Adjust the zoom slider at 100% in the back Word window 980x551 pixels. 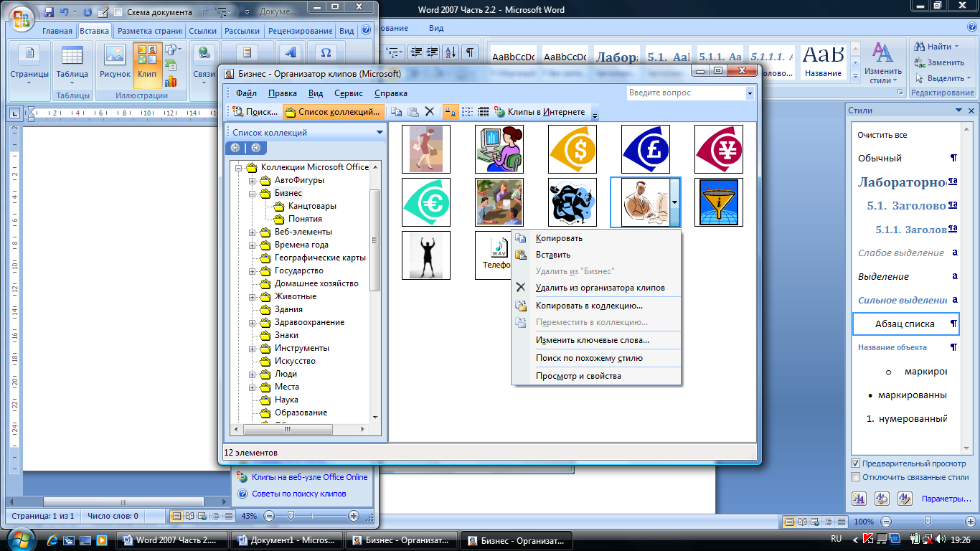(928, 522)
